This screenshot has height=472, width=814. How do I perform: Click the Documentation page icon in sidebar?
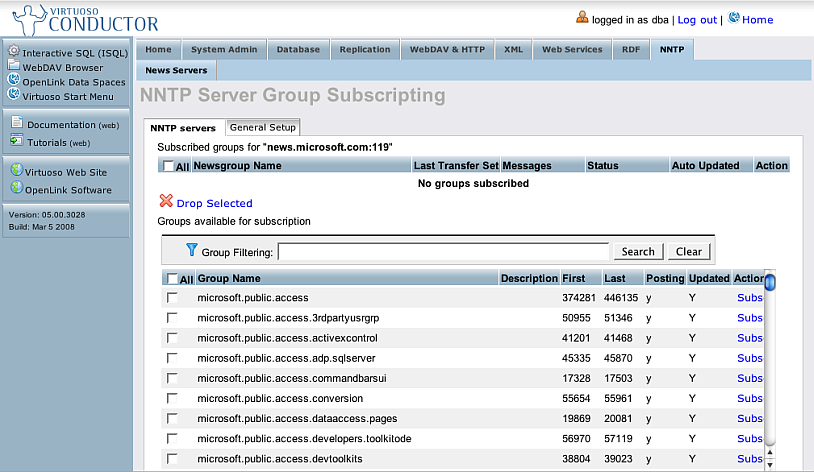17,123
